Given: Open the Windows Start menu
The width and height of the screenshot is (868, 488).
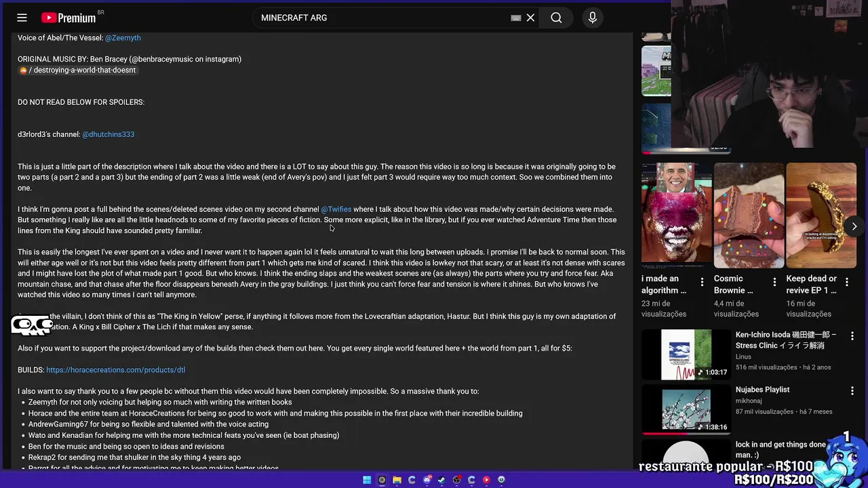Looking at the screenshot, I should coord(367,480).
